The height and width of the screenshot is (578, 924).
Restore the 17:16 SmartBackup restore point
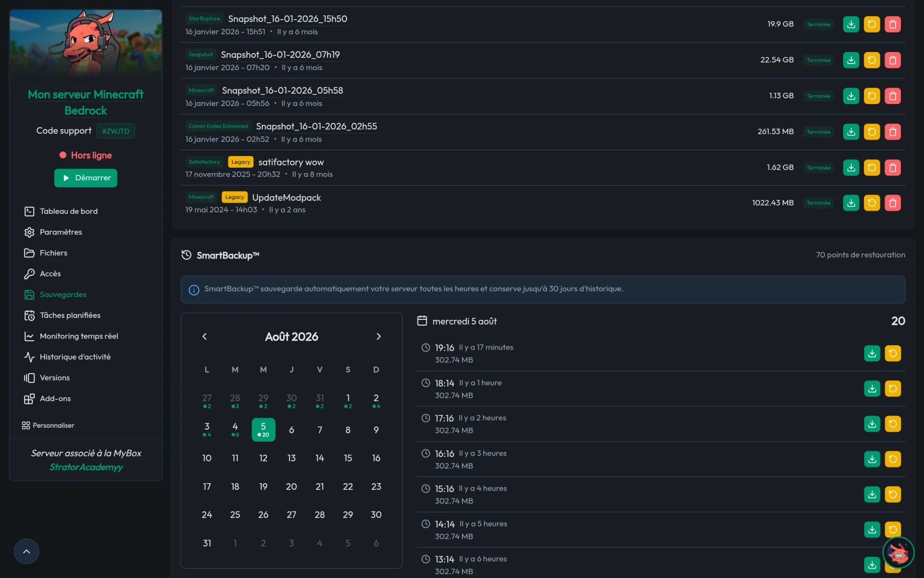click(x=893, y=424)
